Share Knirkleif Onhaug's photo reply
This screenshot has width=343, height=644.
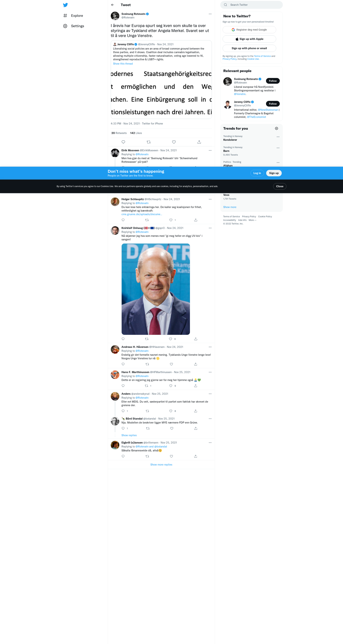pyautogui.click(x=196, y=339)
